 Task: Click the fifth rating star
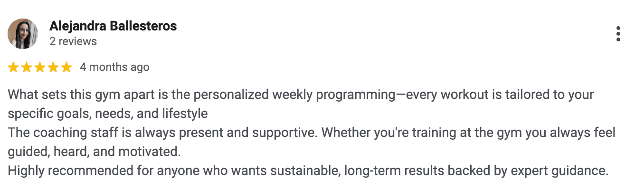coord(66,68)
